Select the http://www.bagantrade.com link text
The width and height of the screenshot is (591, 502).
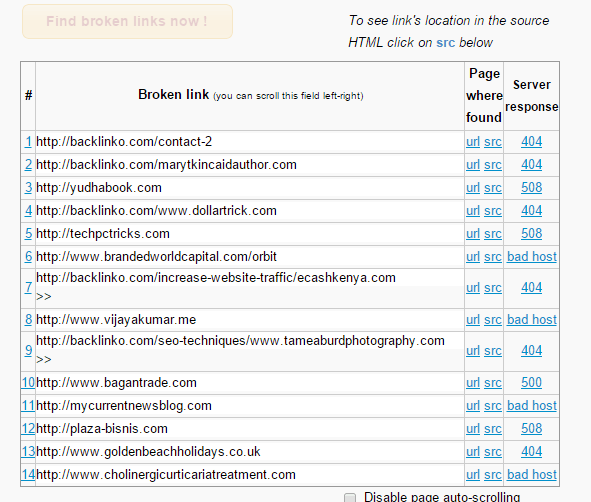(x=116, y=383)
